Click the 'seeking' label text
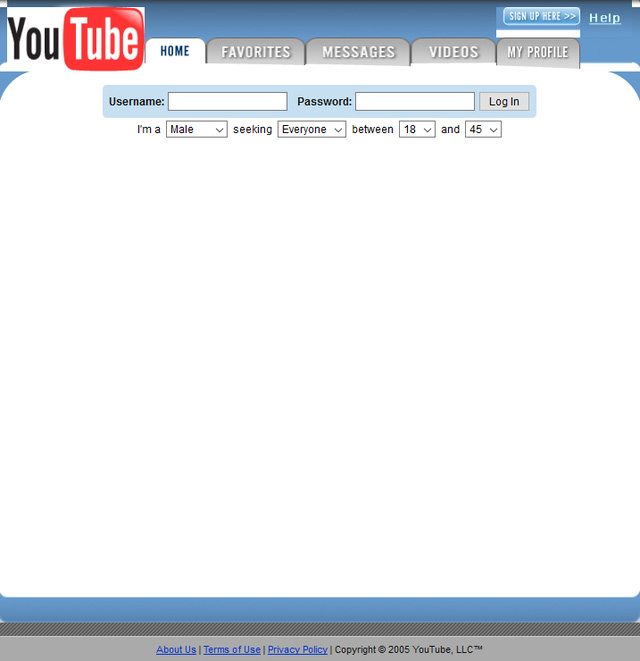640x661 pixels. click(x=253, y=129)
